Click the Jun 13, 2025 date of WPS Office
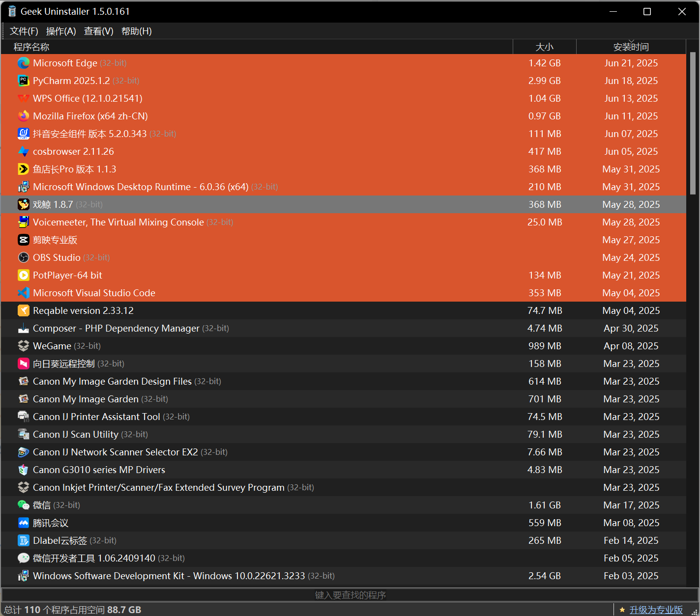The width and height of the screenshot is (700, 616). (631, 98)
